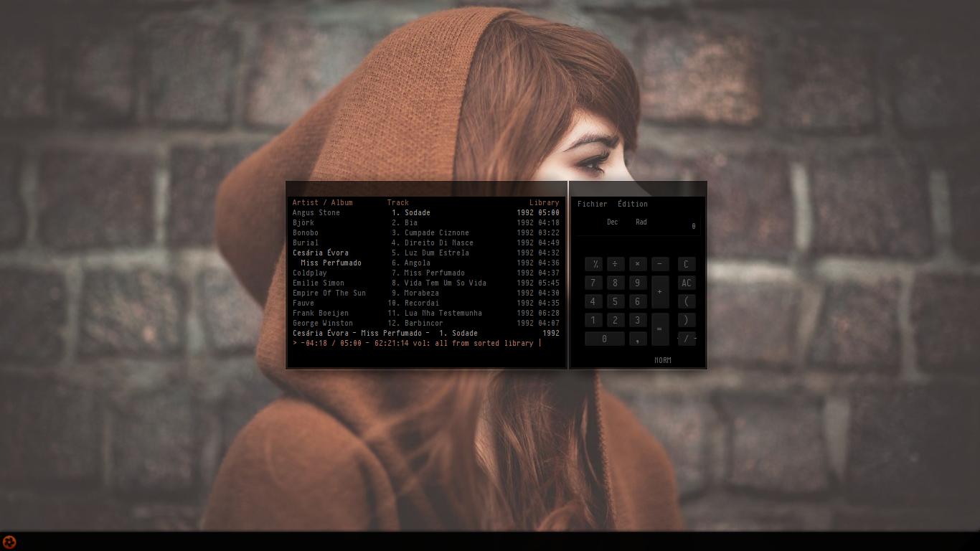Click the now-playing line Cesária Évora - Miss Perfumado
Image resolution: width=980 pixels, height=551 pixels.
tap(426, 333)
